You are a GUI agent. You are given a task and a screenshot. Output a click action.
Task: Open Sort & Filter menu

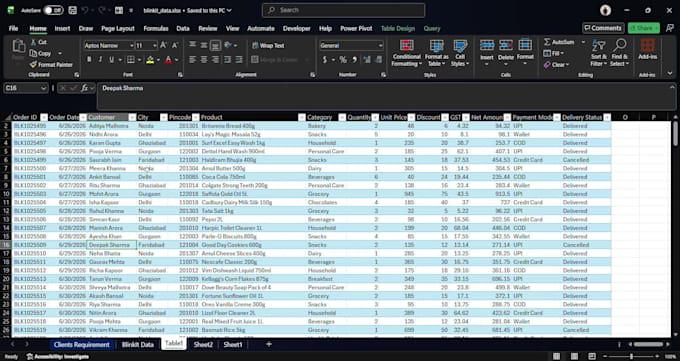click(x=598, y=53)
